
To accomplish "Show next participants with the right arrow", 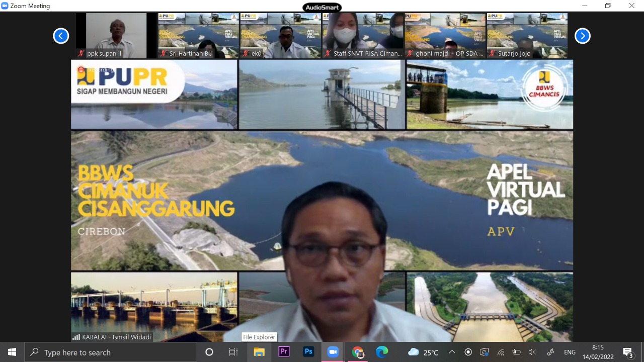I will [582, 36].
